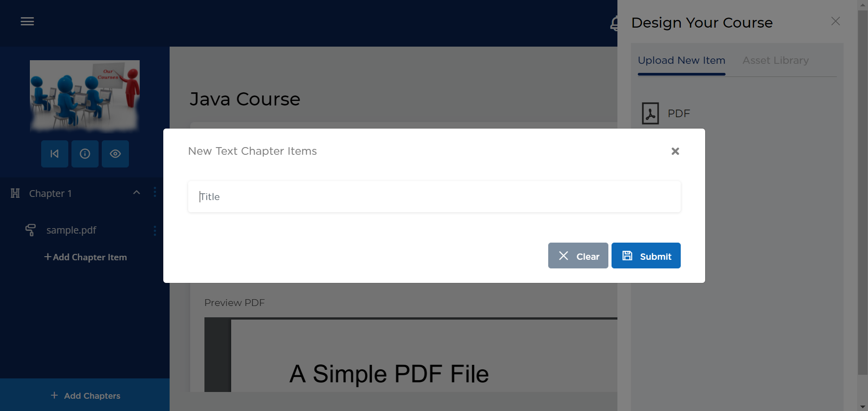The image size is (868, 411).
Task: Open the course info icon button
Action: pos(85,154)
